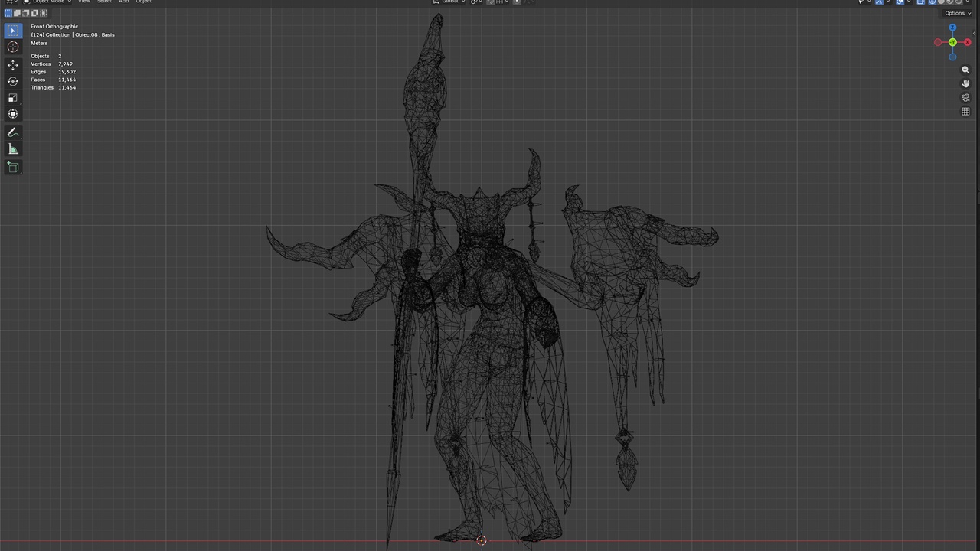
Task: Click the 3D cursor on the ground line
Action: [x=482, y=540]
